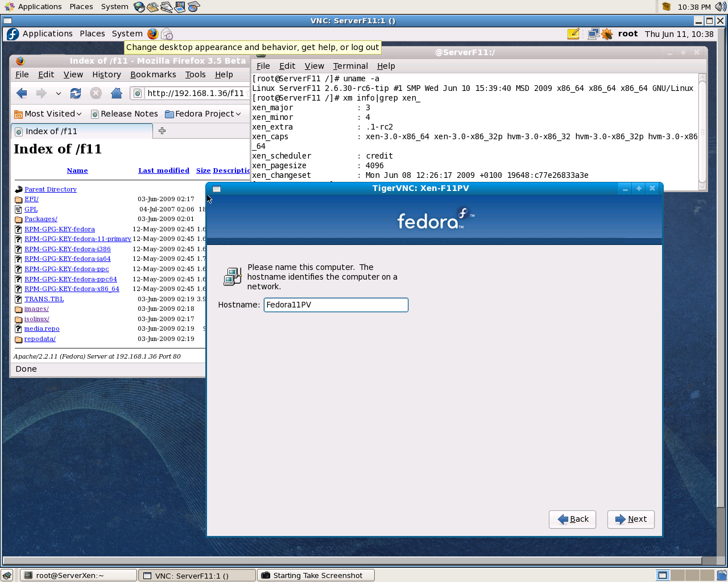Click the network monitors tray icon
728x582 pixels.
593,34
